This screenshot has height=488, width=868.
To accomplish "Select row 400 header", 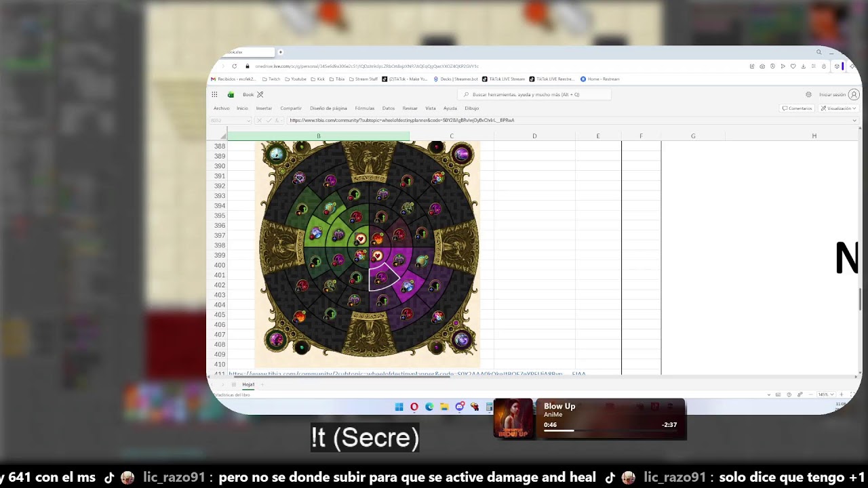I will [220, 265].
